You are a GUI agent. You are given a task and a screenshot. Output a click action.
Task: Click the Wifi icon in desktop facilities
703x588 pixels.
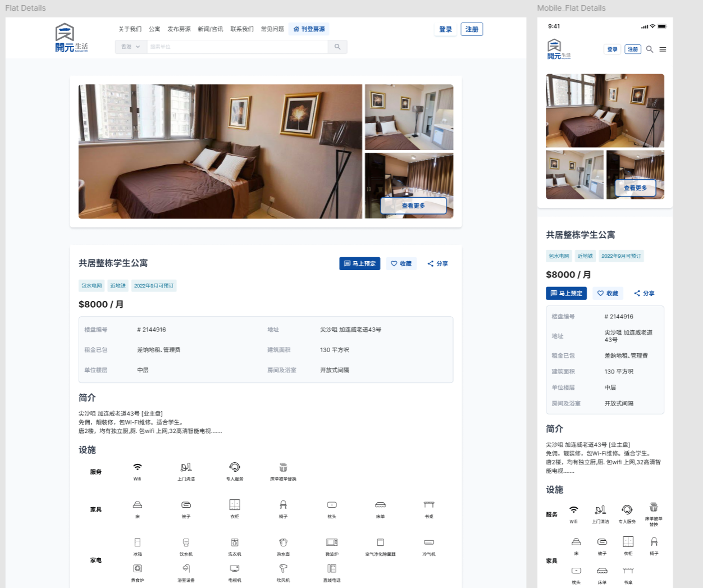[x=138, y=467]
